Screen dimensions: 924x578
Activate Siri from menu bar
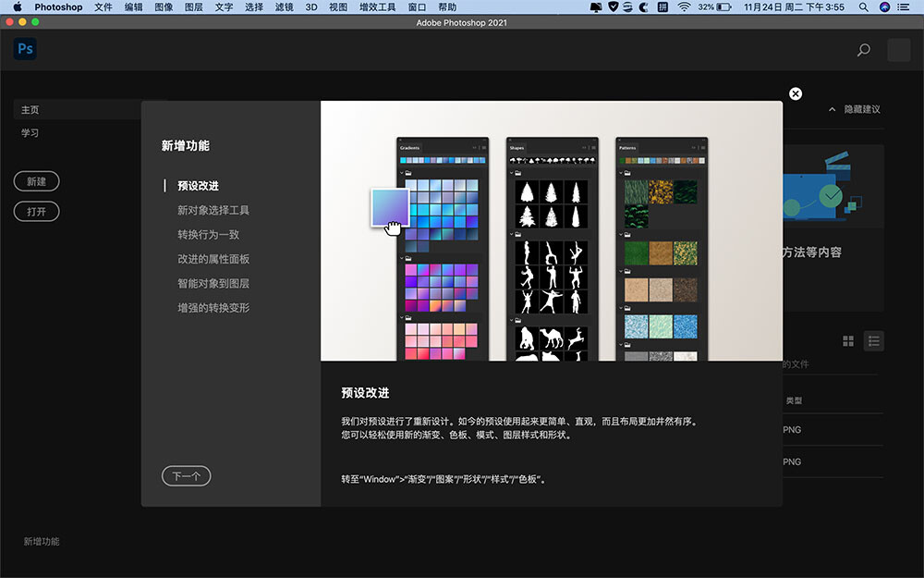[884, 7]
